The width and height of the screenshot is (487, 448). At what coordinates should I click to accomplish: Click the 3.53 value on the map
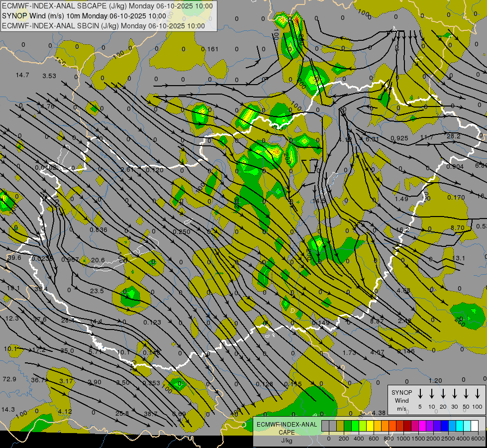point(49,76)
